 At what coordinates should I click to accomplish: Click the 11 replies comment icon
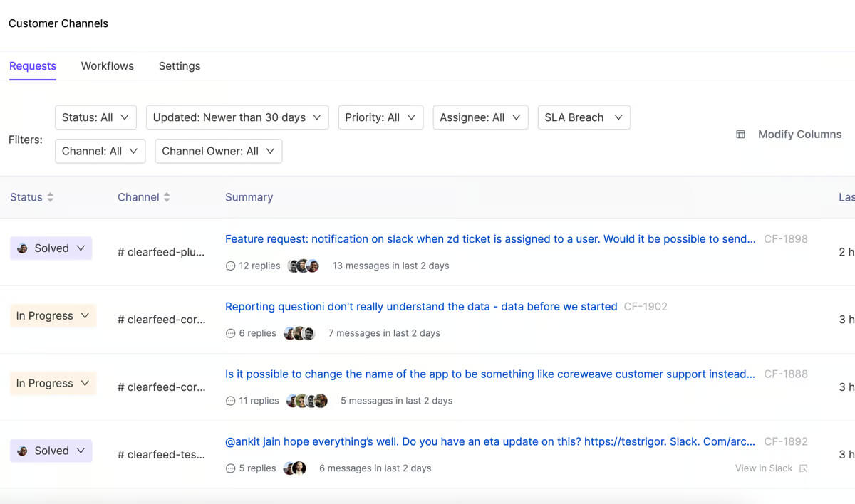pos(230,401)
